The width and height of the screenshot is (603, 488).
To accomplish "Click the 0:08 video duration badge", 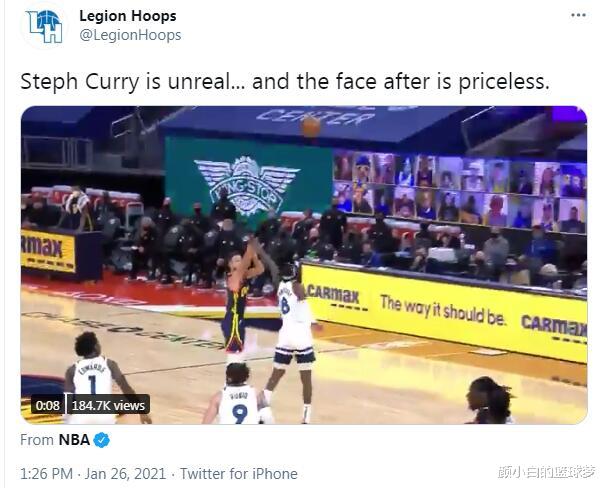I will pos(48,405).
